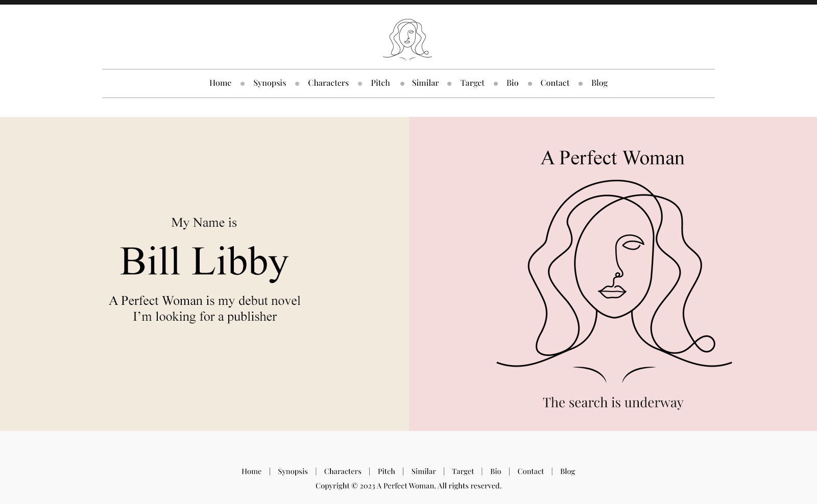The width and height of the screenshot is (817, 504).
Task: Open the footer Similar link
Action: coord(423,471)
